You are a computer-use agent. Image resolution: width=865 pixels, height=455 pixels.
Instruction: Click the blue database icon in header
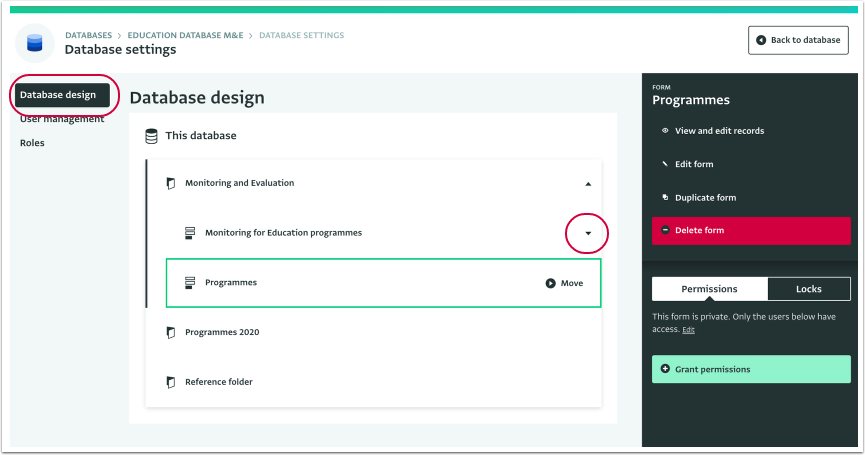click(34, 43)
